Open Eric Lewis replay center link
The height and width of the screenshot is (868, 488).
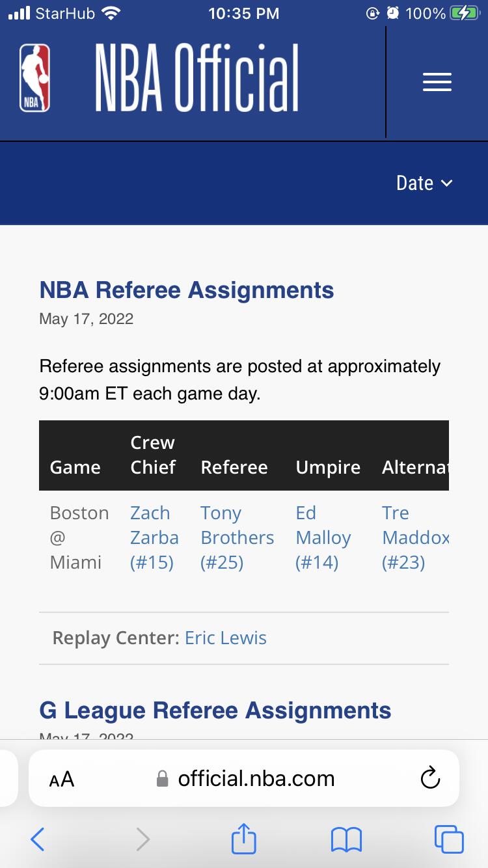click(226, 638)
